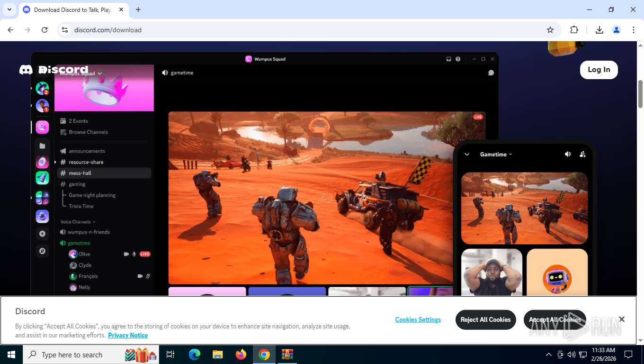Click the Log In button
Screen dimensions: 644x364
click(599, 70)
